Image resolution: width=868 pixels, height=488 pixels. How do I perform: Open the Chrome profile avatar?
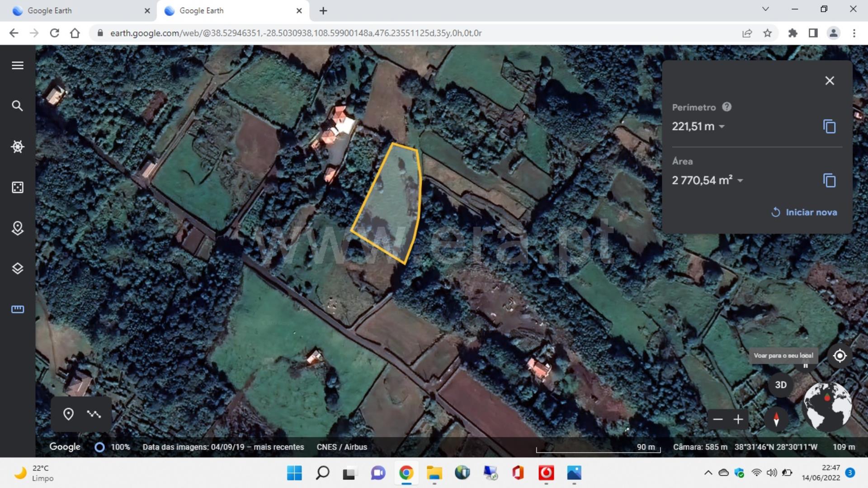(x=834, y=33)
